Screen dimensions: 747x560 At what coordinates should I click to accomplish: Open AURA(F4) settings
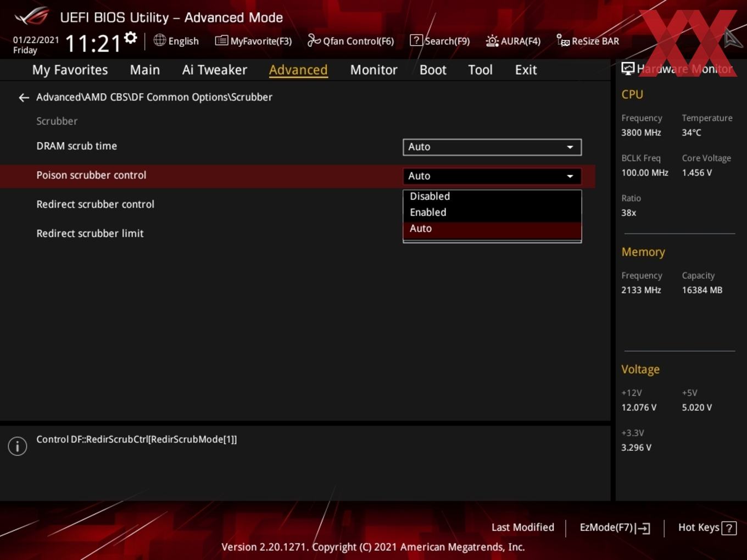(x=513, y=41)
